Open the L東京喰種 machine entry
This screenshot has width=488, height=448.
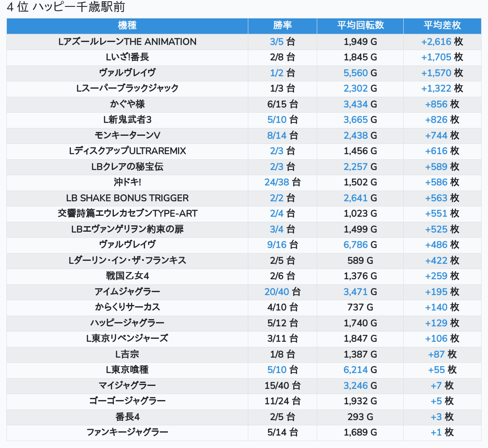[127, 370]
